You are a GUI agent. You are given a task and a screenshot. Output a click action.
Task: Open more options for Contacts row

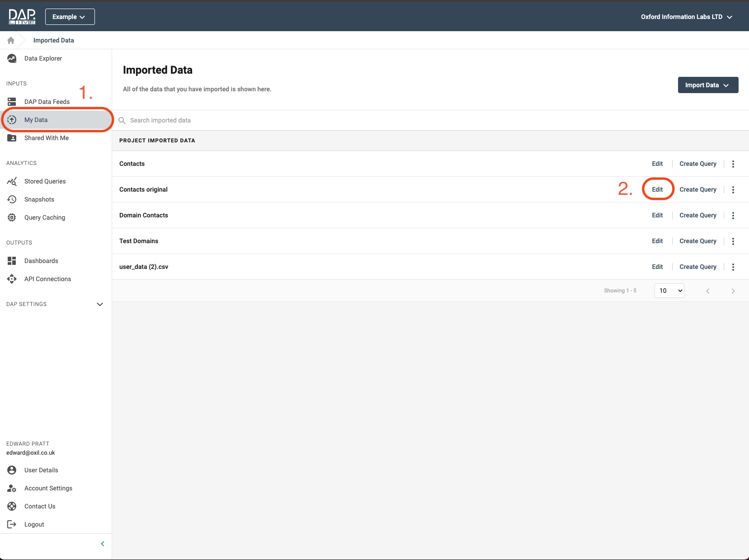pyautogui.click(x=733, y=164)
